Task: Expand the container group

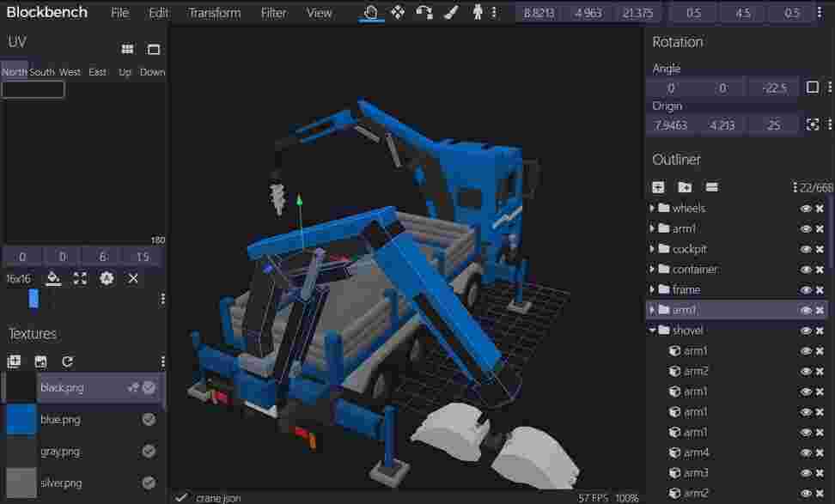Action: pyautogui.click(x=651, y=269)
